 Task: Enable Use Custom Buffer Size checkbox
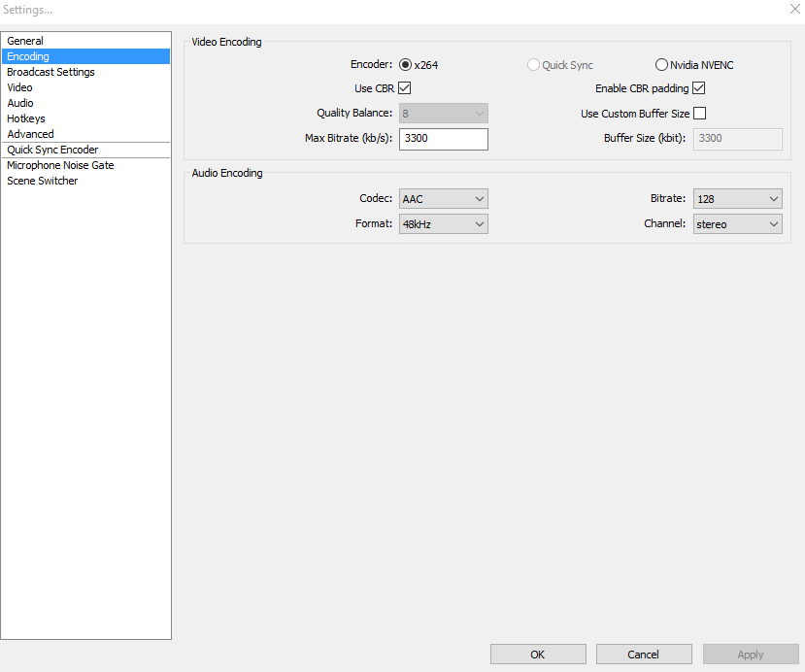(700, 114)
